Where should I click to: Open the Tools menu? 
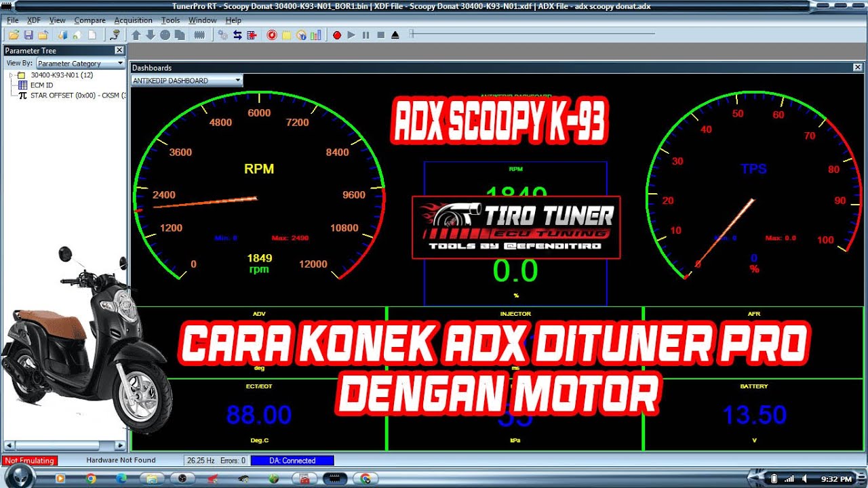(x=171, y=20)
